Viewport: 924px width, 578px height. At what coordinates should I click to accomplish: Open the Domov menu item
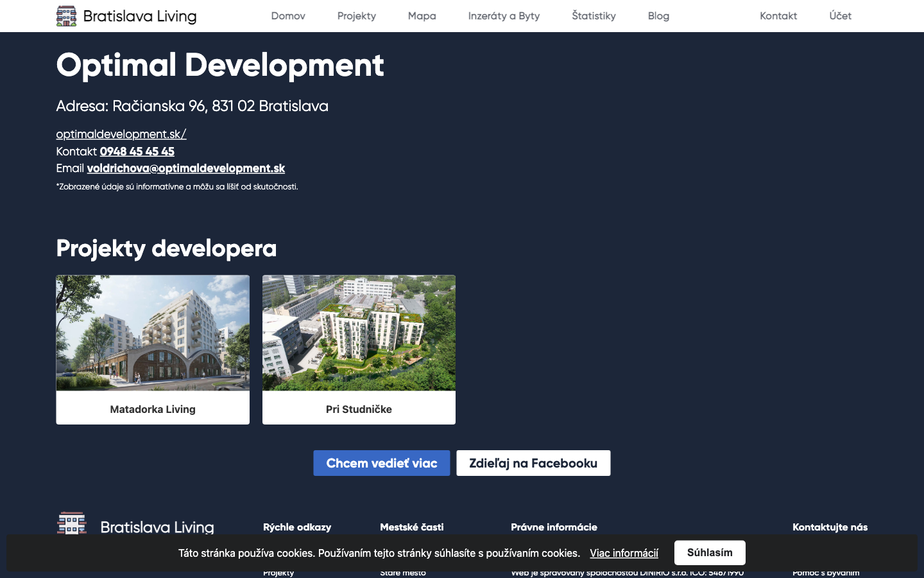click(288, 16)
